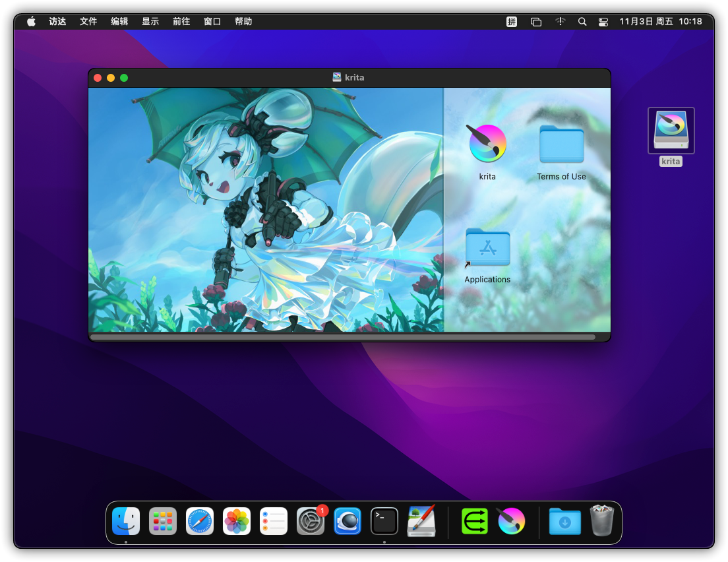This screenshot has width=728, height=562.
Task: Click the Applications folder shortcut
Action: click(x=487, y=247)
